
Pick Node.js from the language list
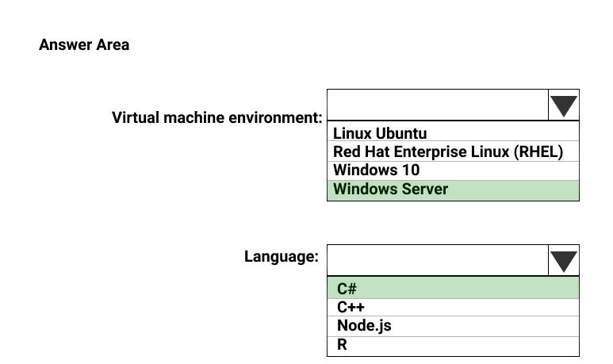453,326
